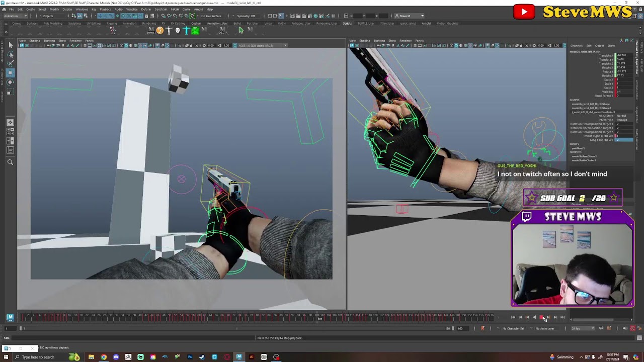This screenshot has height=362, width=644.
Task: Pick the Rotate tool in toolbox
Action: coord(10,82)
